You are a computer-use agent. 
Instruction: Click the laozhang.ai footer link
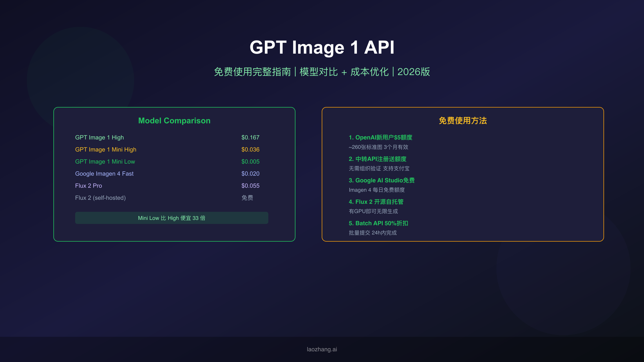point(321,349)
